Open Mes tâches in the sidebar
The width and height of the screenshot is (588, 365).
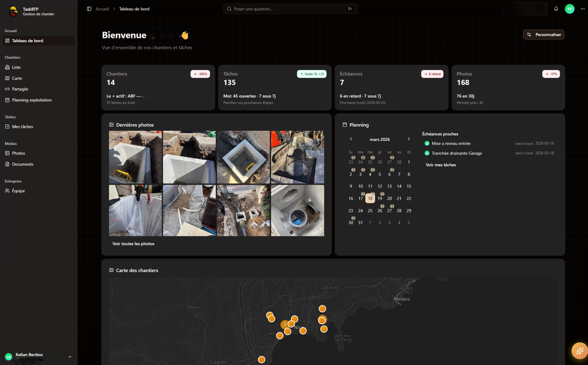coord(22,127)
